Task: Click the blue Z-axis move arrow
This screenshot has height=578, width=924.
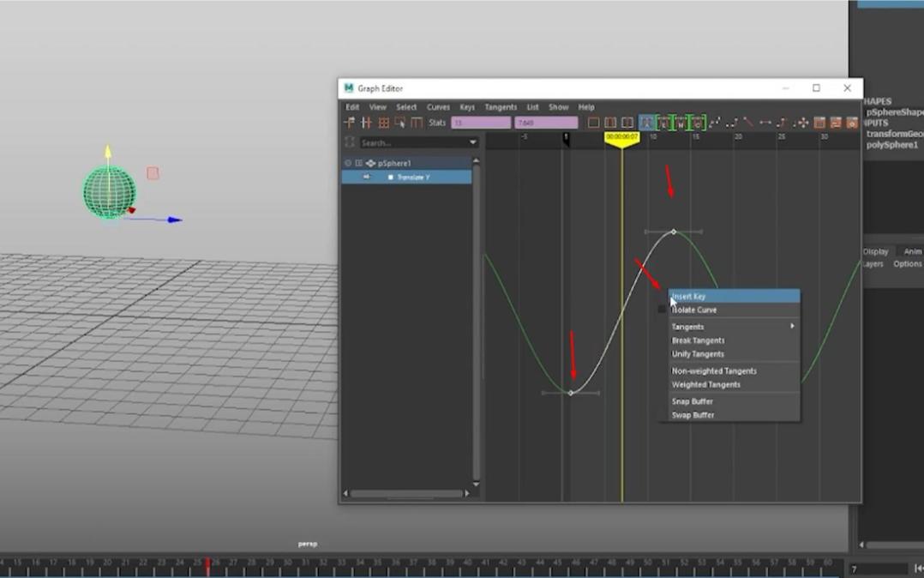Action: [175, 220]
